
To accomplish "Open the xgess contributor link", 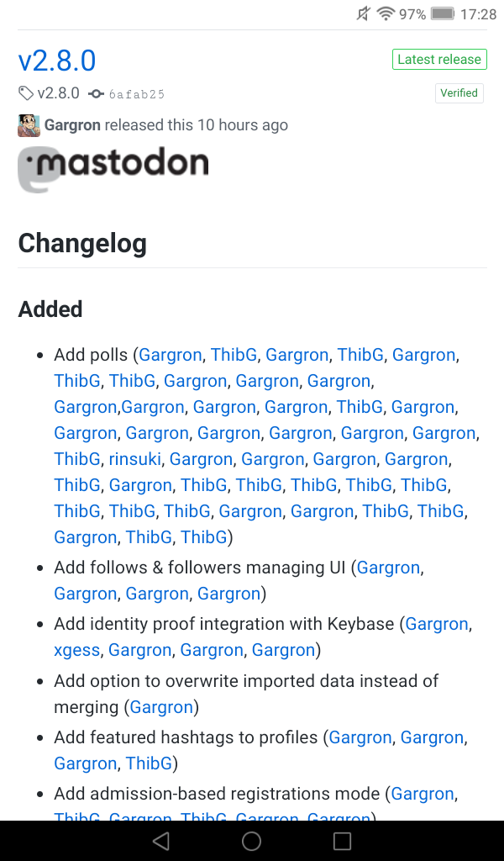I will [77, 650].
